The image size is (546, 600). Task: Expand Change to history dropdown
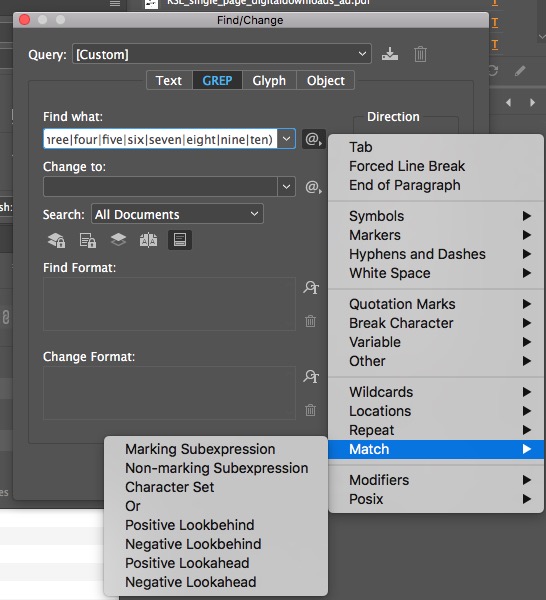[286, 187]
